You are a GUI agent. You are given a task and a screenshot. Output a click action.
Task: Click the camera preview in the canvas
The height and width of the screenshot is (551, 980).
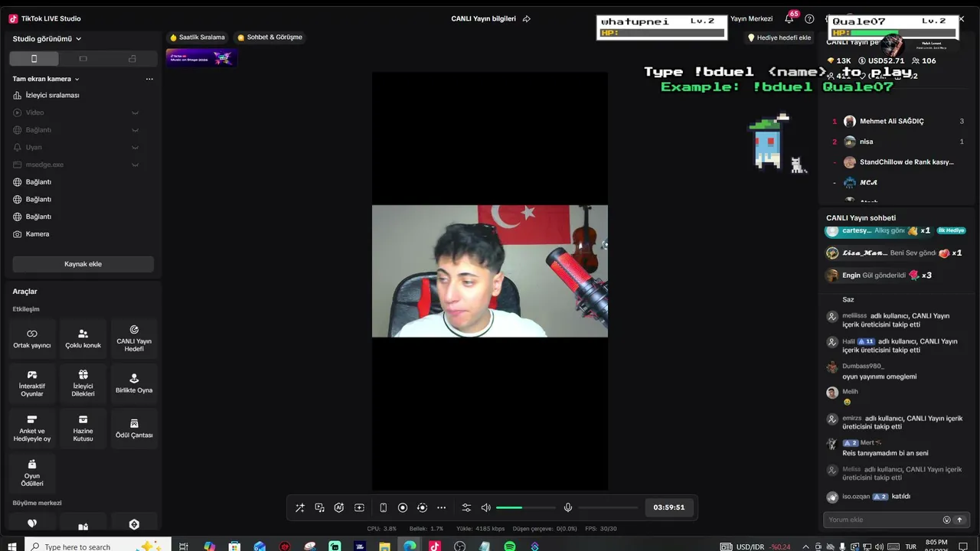pyautogui.click(x=490, y=271)
